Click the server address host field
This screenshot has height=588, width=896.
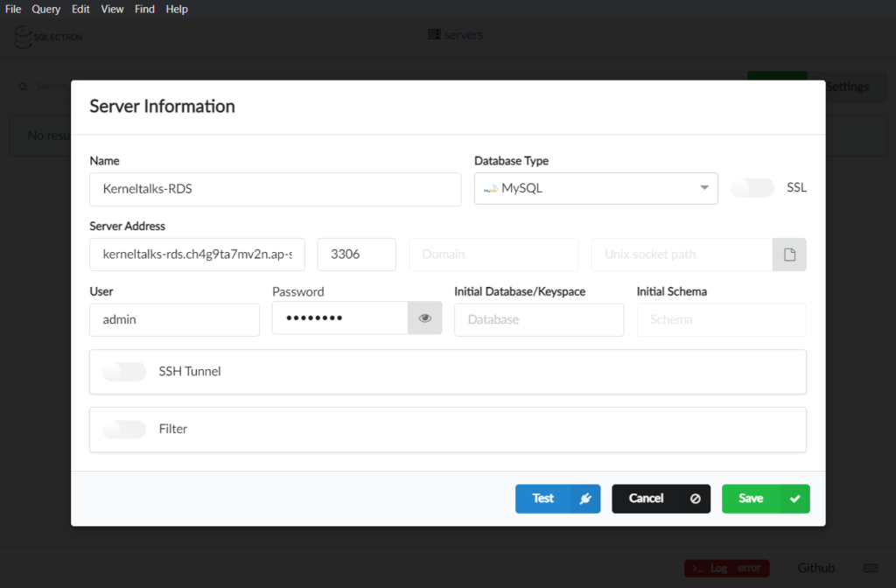tap(197, 255)
